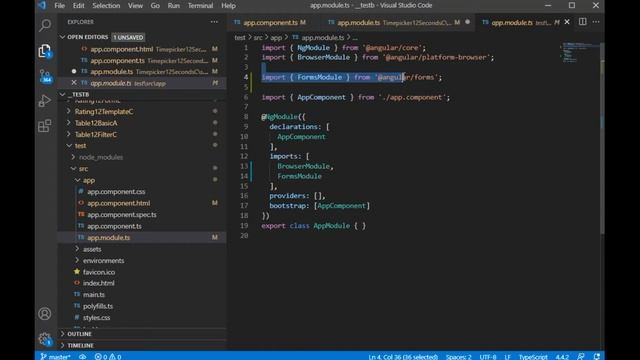Close app.module.ts testb editor in Open Editors

point(74,83)
